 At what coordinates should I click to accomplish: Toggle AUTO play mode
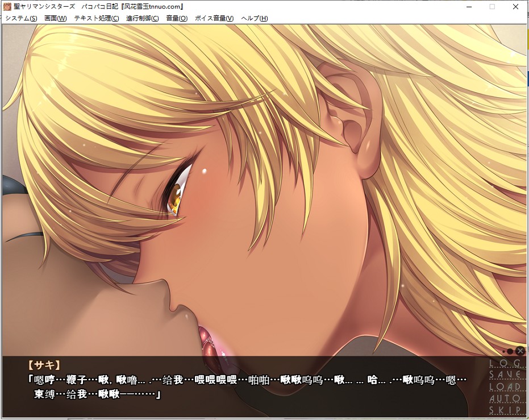pyautogui.click(x=505, y=399)
